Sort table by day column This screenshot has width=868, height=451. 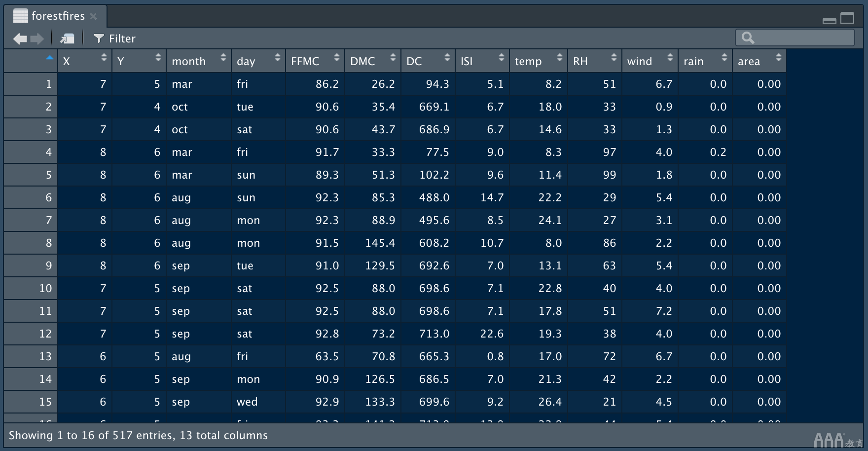coord(258,61)
